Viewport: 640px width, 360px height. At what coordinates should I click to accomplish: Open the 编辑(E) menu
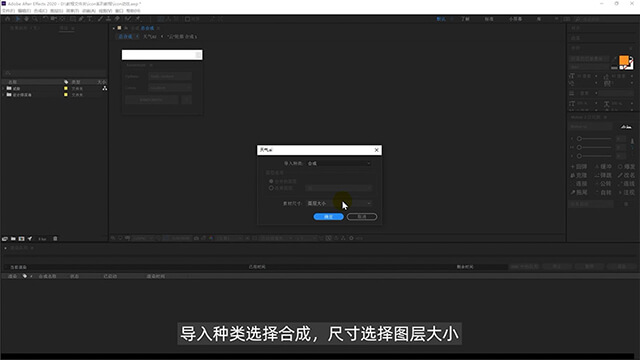point(24,11)
